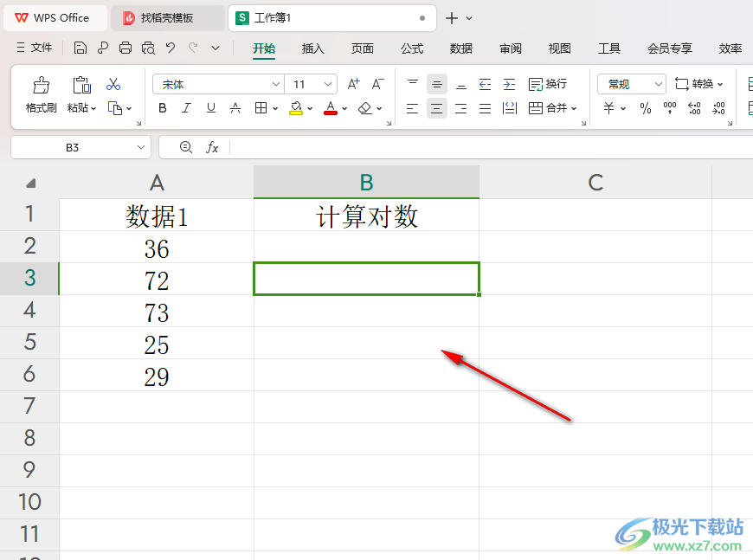Open Print Preview icon
Image resolution: width=753 pixels, height=560 pixels.
148,48
